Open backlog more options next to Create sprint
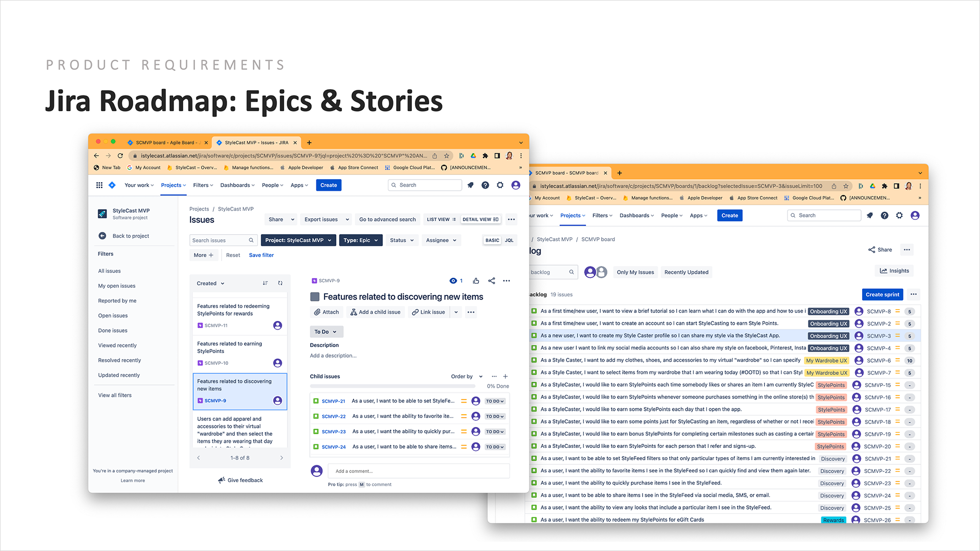The image size is (980, 551). point(914,294)
